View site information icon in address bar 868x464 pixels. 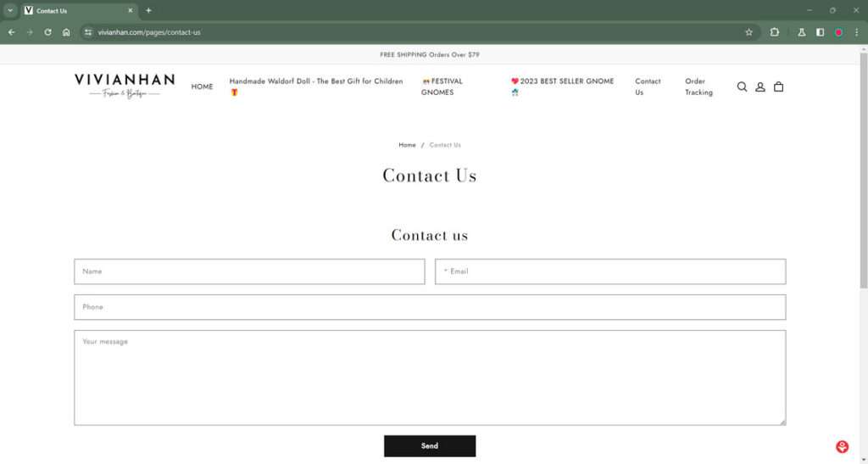(x=88, y=32)
